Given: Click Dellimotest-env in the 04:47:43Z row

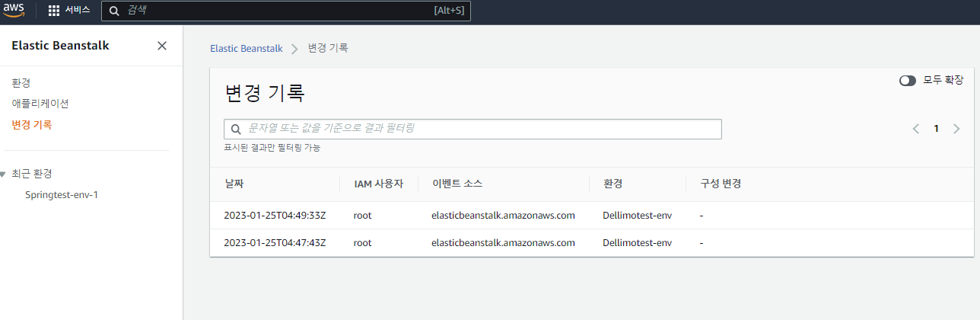Looking at the screenshot, I should pyautogui.click(x=637, y=243).
